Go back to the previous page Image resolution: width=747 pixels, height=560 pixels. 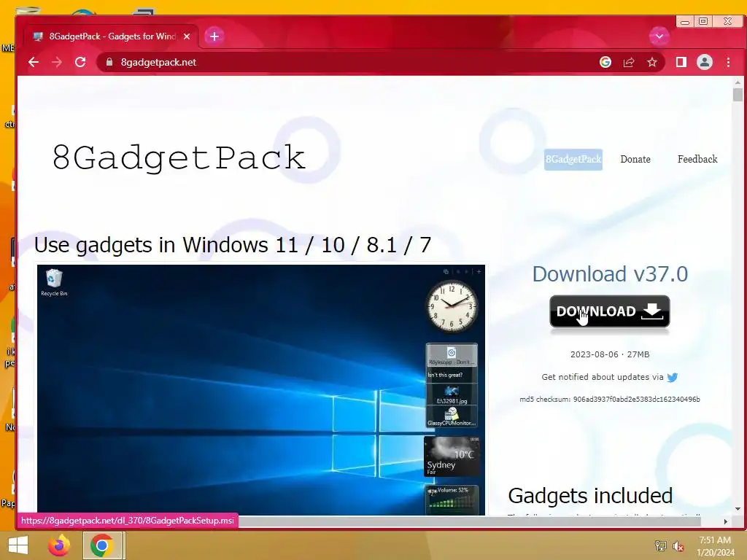(34, 63)
